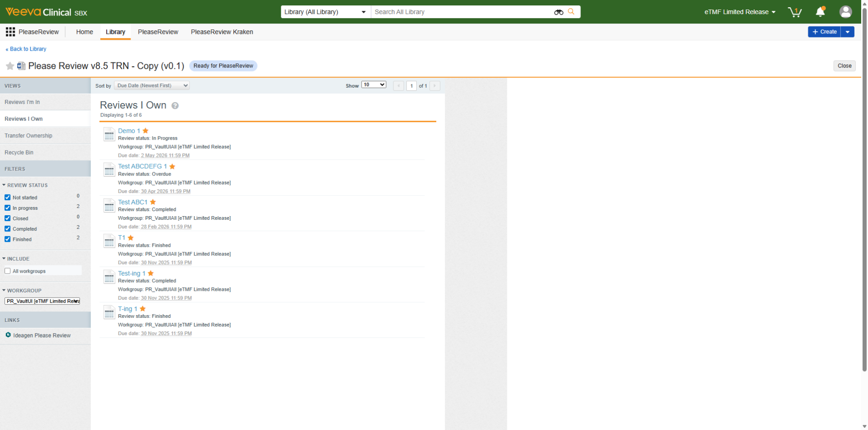Open the Library (All Library) dropdown
The height and width of the screenshot is (430, 868).
325,12
